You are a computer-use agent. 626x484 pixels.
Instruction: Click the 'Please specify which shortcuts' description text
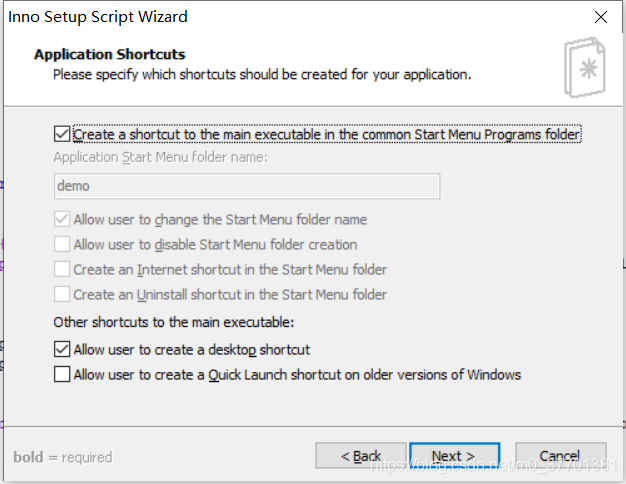pyautogui.click(x=262, y=75)
